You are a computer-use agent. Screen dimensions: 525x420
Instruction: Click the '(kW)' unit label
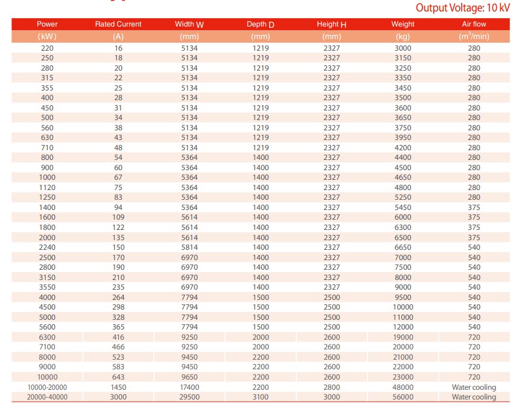[x=47, y=36]
